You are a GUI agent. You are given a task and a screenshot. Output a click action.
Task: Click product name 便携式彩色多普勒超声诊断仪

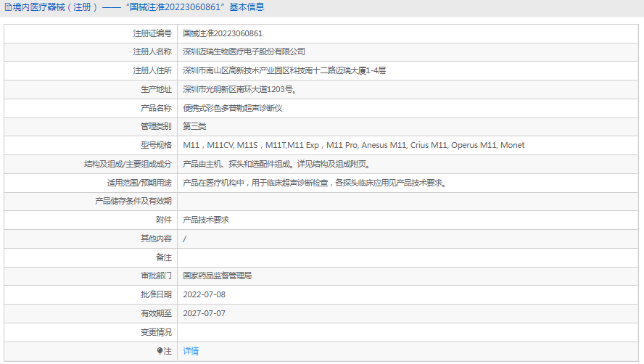[x=233, y=109]
